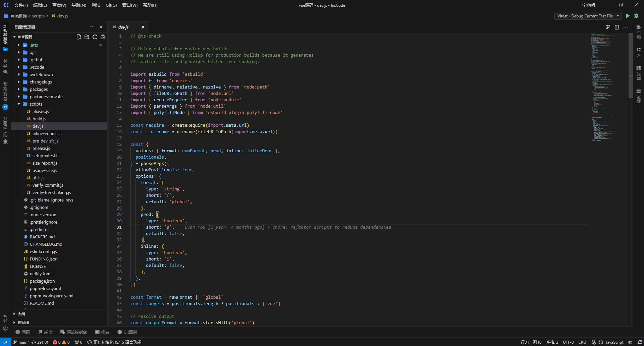Open editor more actions ellipsis menu
The width and height of the screenshot is (644, 346).
[626, 27]
